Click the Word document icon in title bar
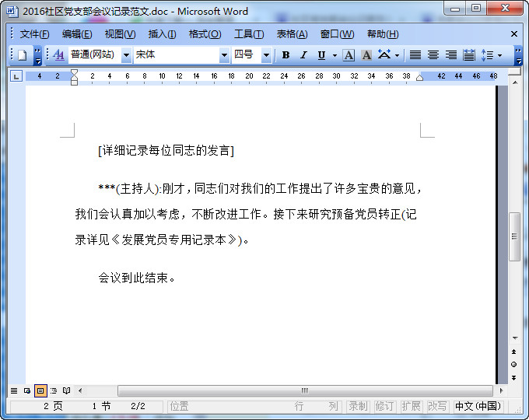 tap(12, 11)
